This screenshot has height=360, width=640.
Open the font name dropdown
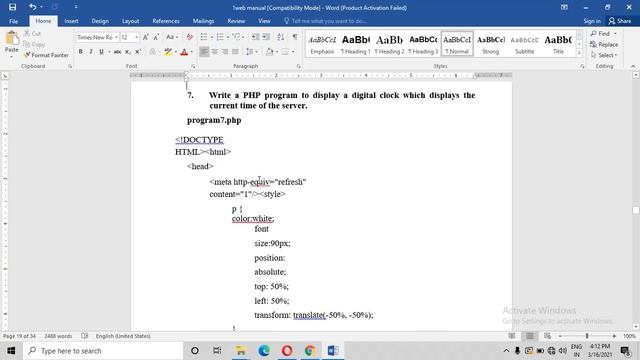pos(116,37)
